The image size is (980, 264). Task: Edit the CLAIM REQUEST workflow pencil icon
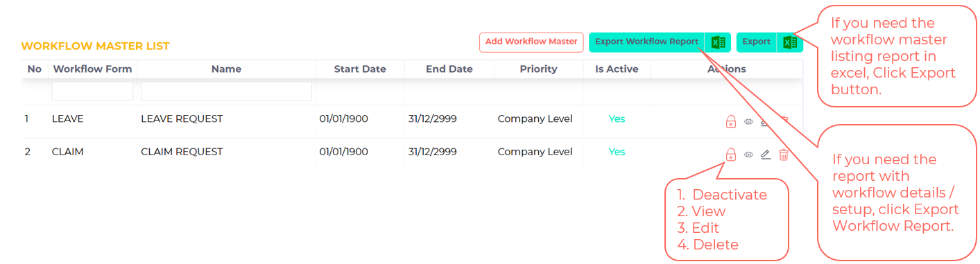[766, 155]
